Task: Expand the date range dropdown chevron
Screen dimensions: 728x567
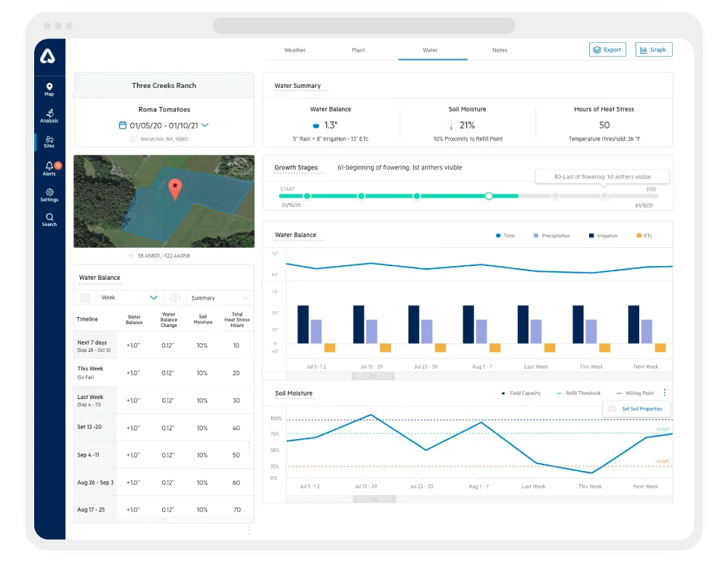Action: point(205,125)
